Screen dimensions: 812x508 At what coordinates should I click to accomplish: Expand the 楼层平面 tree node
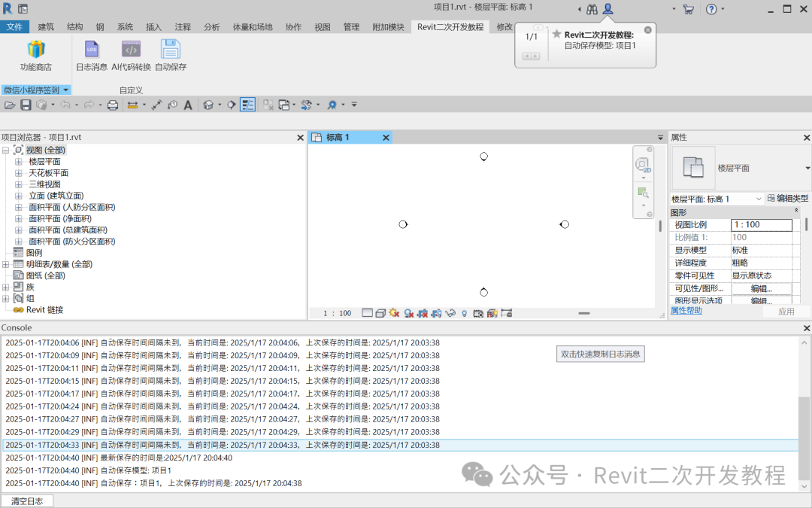18,162
